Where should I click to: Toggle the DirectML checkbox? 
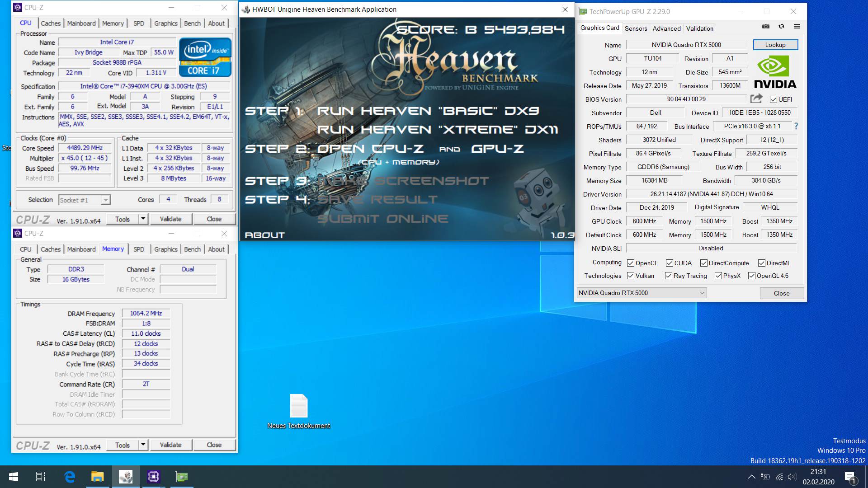762,263
